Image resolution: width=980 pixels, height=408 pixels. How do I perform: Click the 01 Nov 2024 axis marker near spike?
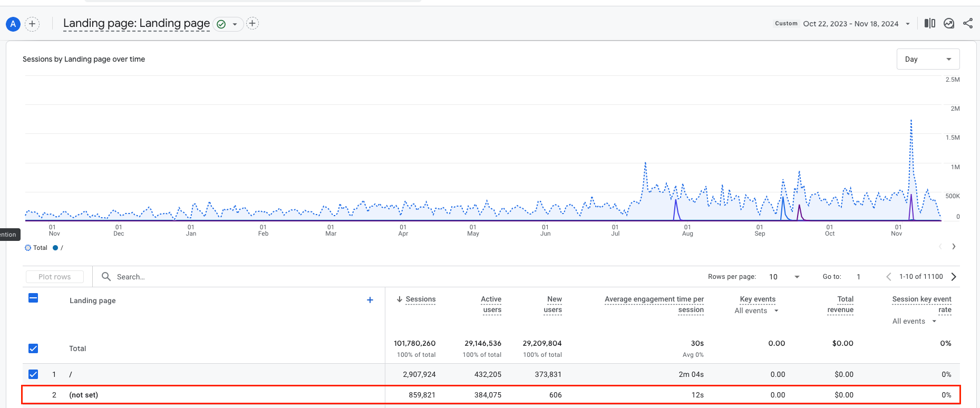click(897, 230)
